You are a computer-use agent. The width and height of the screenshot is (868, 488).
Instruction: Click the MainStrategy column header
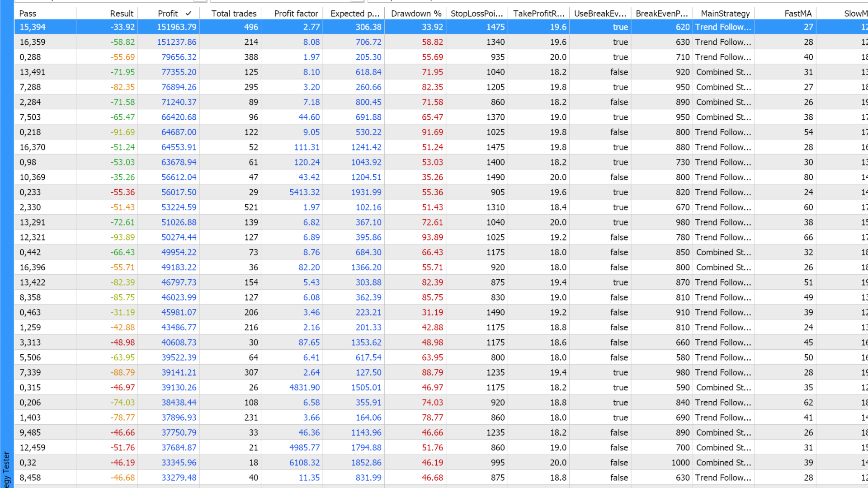[725, 14]
